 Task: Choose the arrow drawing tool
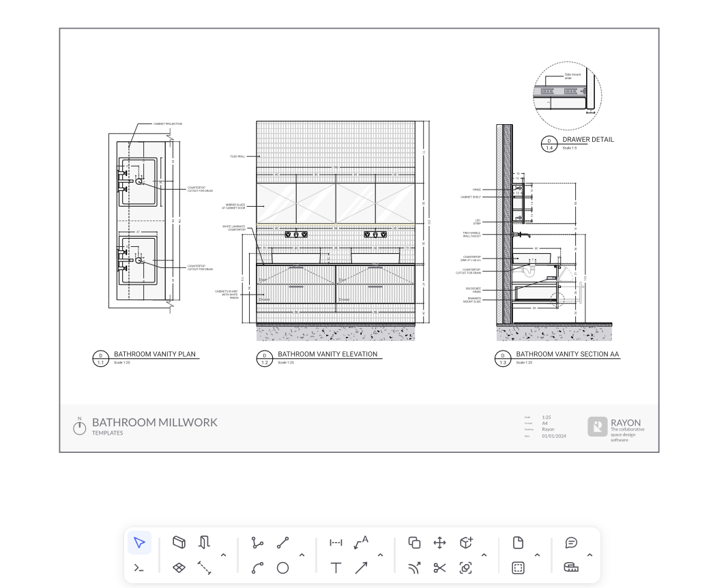pyautogui.click(x=361, y=568)
